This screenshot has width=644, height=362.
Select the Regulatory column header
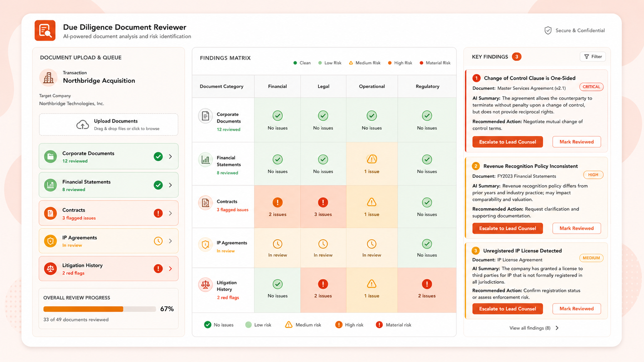point(427,87)
